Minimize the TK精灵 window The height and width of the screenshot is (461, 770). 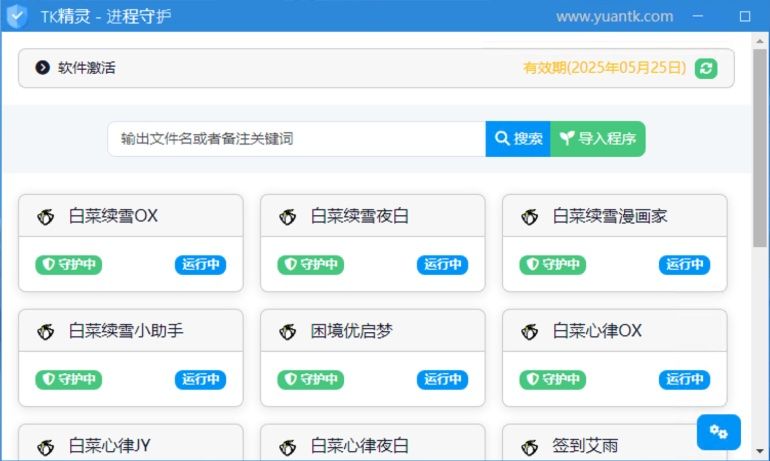tap(698, 16)
